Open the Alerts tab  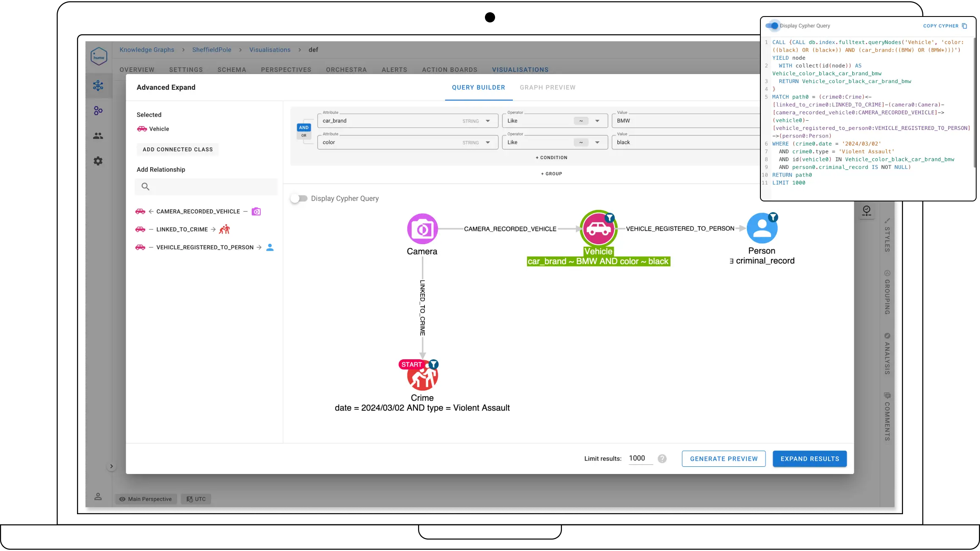click(394, 70)
